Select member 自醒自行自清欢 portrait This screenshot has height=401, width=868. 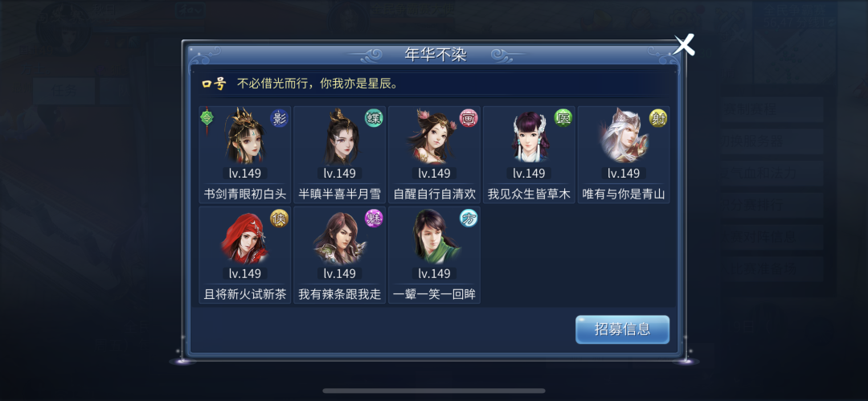click(434, 137)
